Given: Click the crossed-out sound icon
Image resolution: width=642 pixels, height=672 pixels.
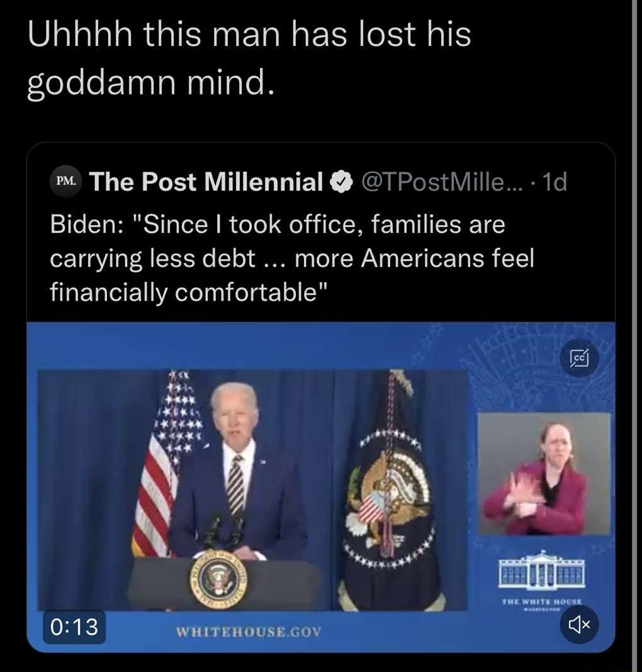Looking at the screenshot, I should click(x=578, y=624).
